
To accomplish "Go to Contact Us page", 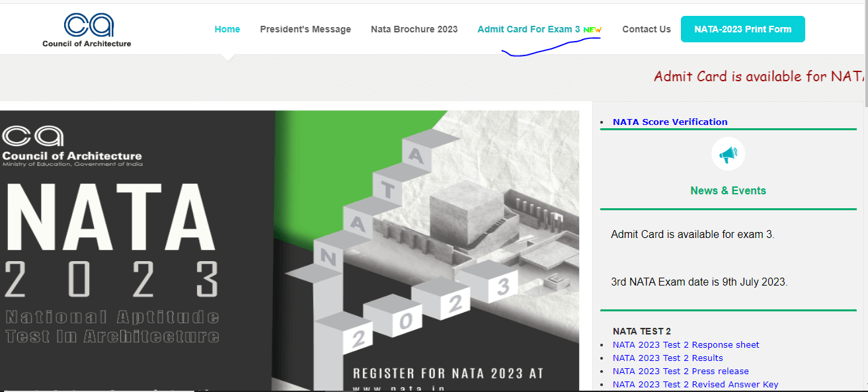I will tap(647, 29).
